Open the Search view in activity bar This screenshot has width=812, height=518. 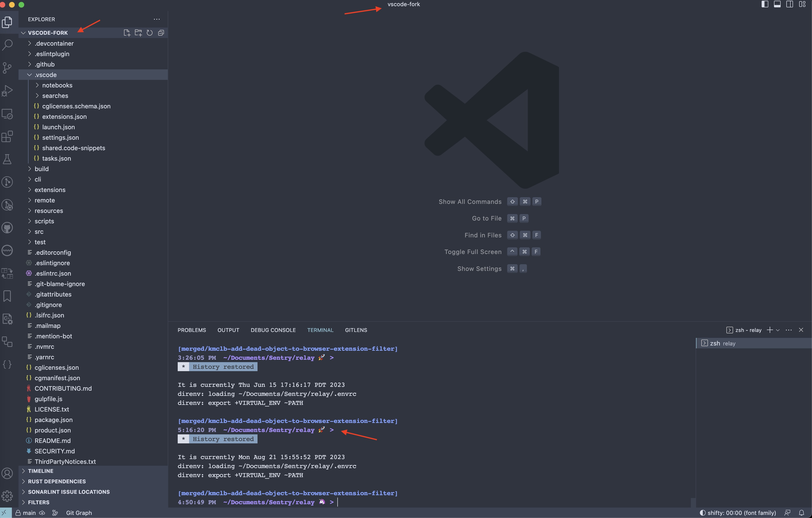7,44
